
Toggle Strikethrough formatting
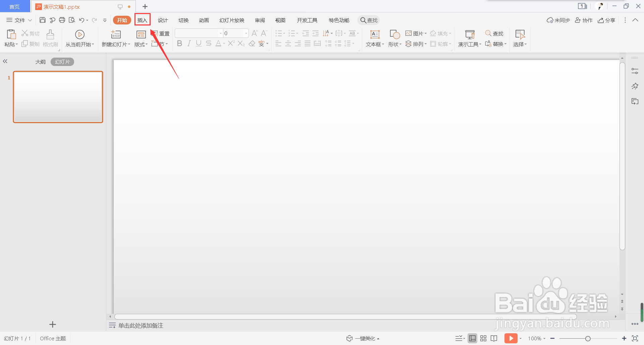[x=209, y=43]
